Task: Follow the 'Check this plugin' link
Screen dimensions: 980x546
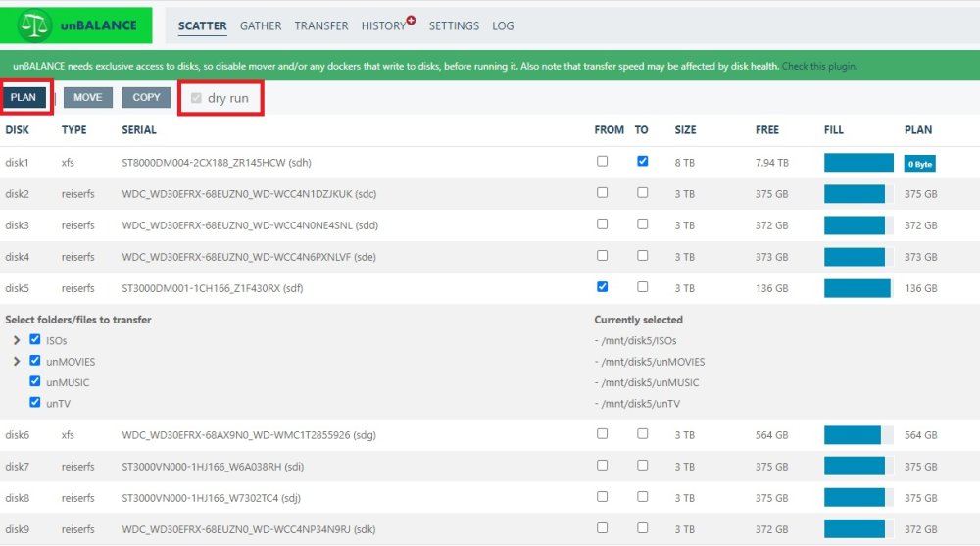Action: 818,66
